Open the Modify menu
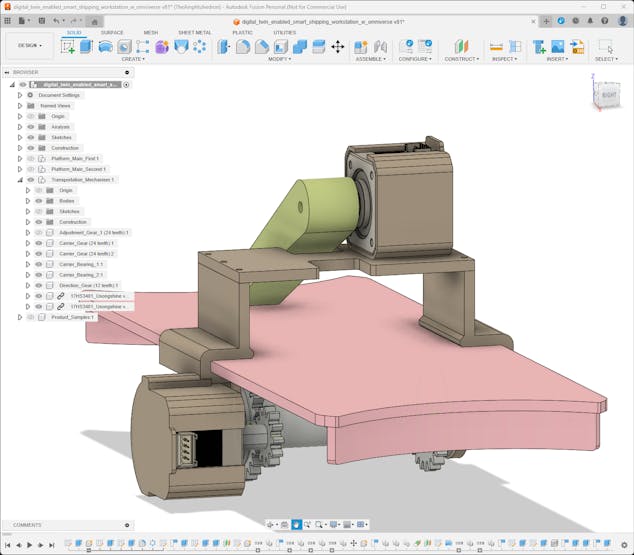 pyautogui.click(x=279, y=59)
